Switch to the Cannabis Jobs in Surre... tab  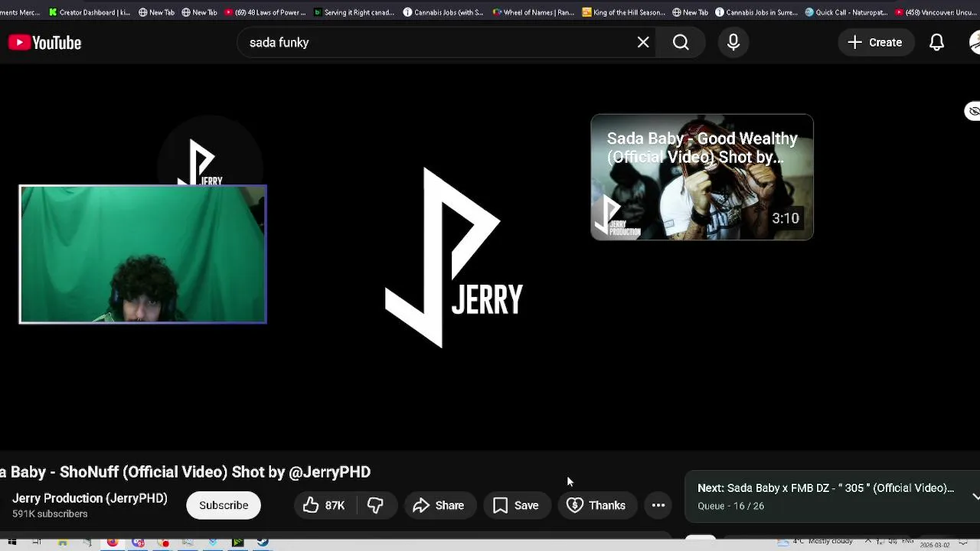pyautogui.click(x=757, y=12)
